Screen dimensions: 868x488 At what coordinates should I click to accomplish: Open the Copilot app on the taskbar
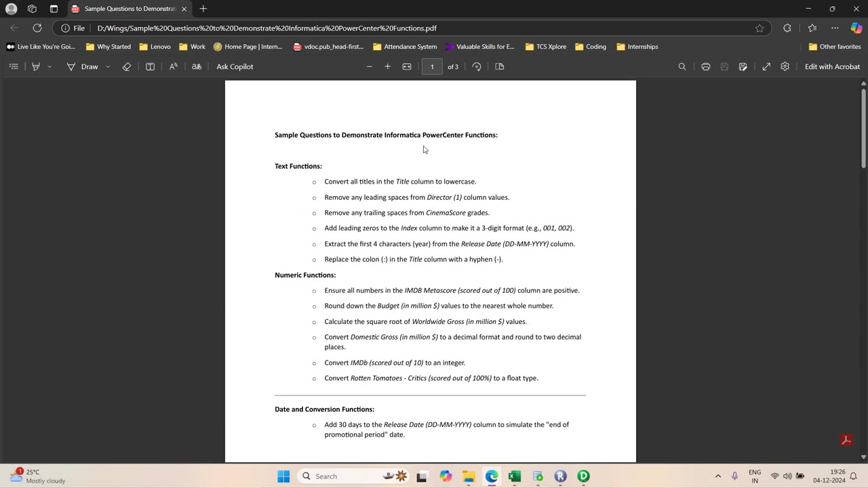[446, 476]
